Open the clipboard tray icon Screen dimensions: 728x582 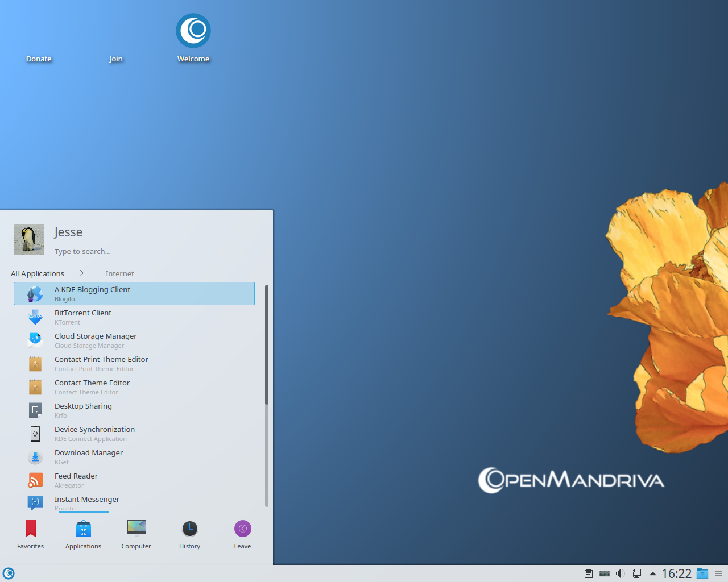(x=589, y=573)
